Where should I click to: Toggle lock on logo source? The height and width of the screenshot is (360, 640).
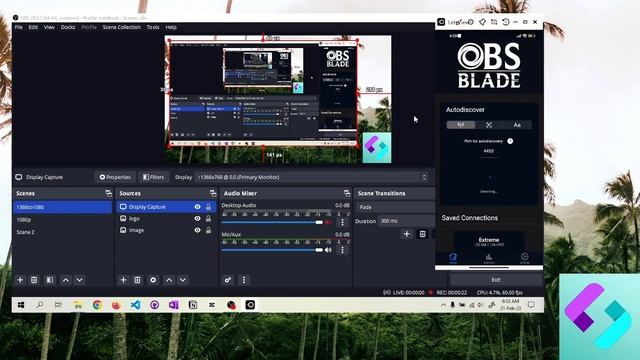coord(209,219)
